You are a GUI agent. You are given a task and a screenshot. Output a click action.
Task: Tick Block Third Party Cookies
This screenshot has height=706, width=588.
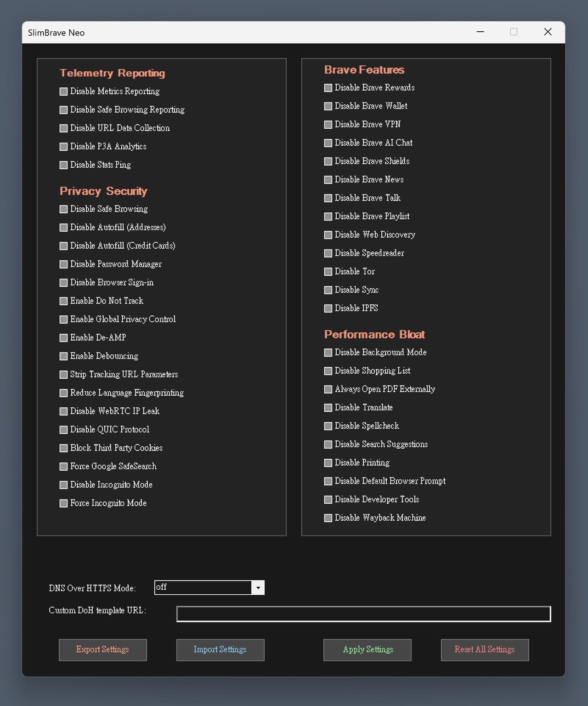(x=64, y=448)
